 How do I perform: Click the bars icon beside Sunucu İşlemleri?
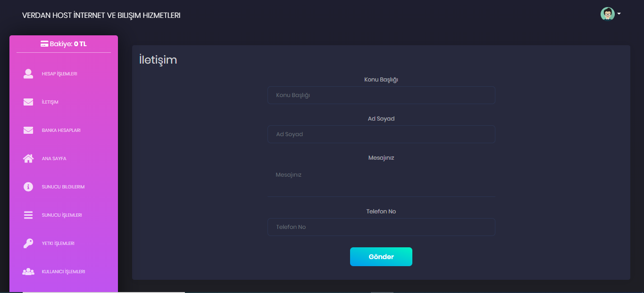[28, 215]
